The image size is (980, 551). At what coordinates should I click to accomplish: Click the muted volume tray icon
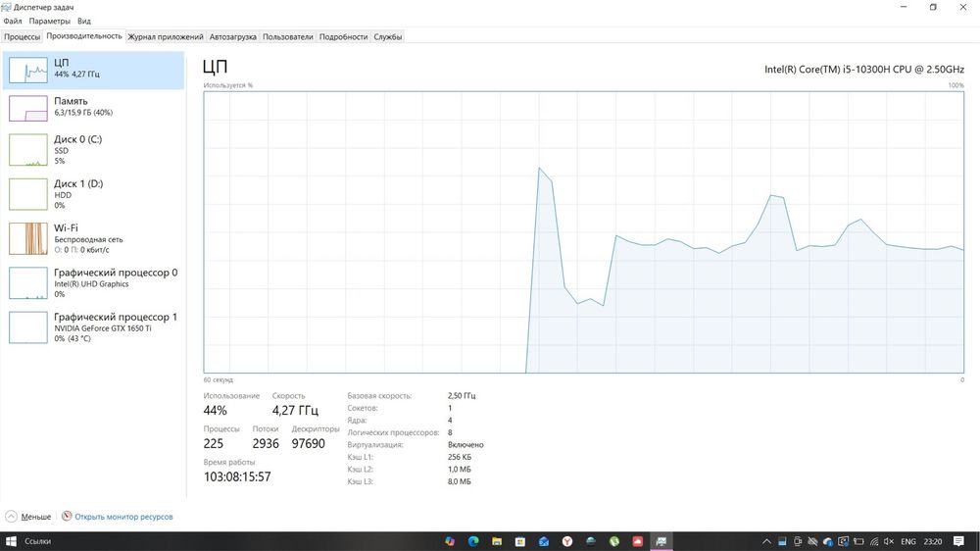(x=889, y=541)
